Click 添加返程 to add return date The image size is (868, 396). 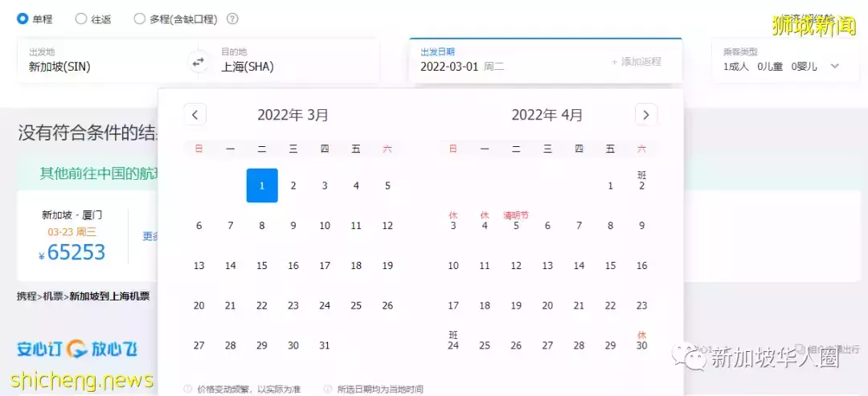pyautogui.click(x=637, y=62)
